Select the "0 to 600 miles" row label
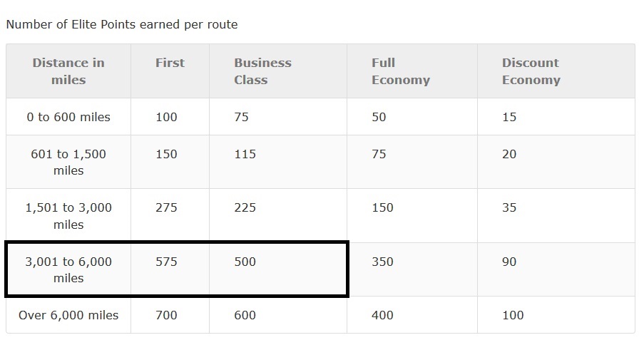644x340 pixels. (68, 117)
